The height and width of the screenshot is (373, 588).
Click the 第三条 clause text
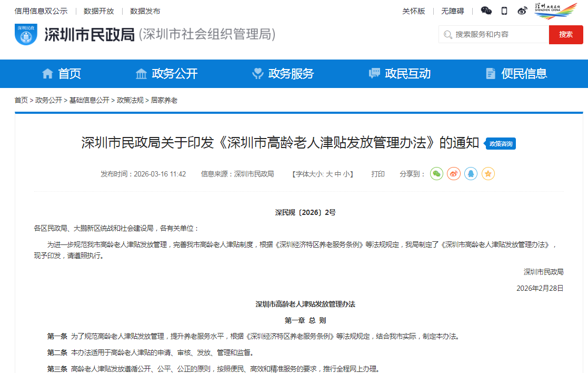coord(213,369)
